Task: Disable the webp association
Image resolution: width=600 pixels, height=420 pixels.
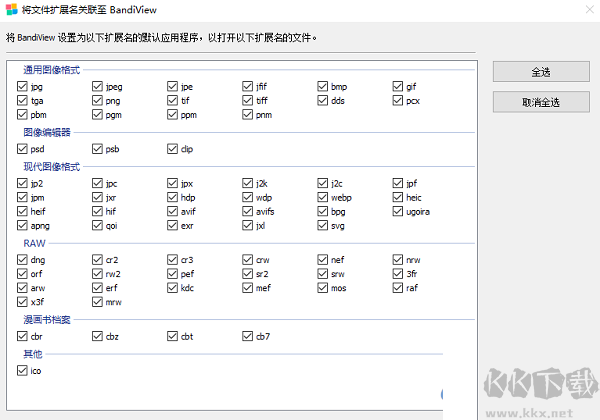Action: (323, 197)
